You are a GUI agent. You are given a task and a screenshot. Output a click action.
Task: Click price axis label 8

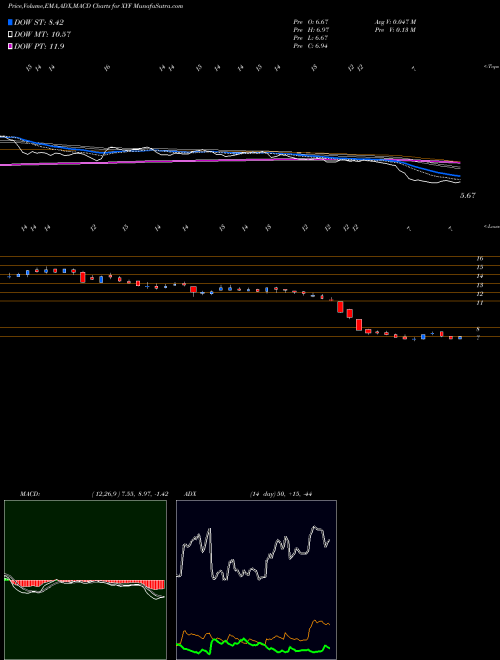pos(479,329)
